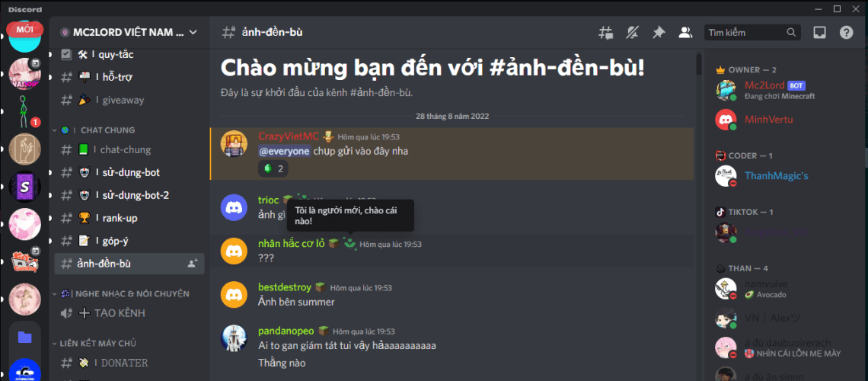Click the Tìm kiếm search field
Image resolution: width=868 pixels, height=381 pixels.
coord(752,33)
